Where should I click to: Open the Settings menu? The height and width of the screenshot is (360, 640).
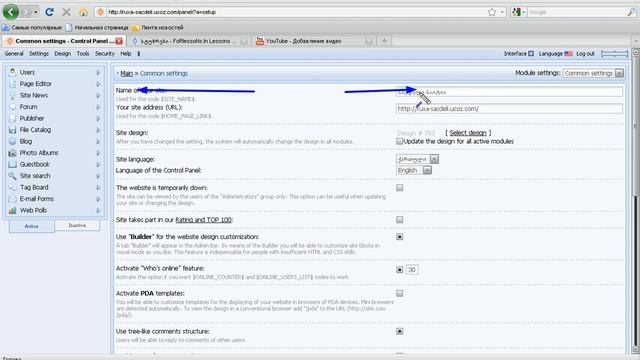tap(39, 53)
